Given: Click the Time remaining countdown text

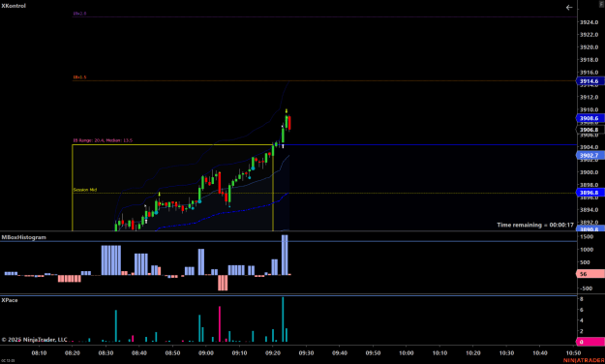Looking at the screenshot, I should (x=535, y=225).
